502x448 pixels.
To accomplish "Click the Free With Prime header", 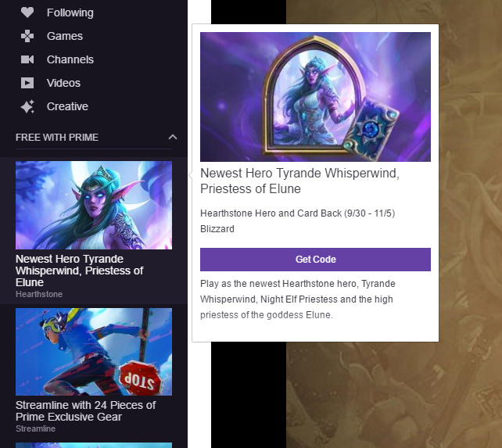I will pyautogui.click(x=57, y=137).
